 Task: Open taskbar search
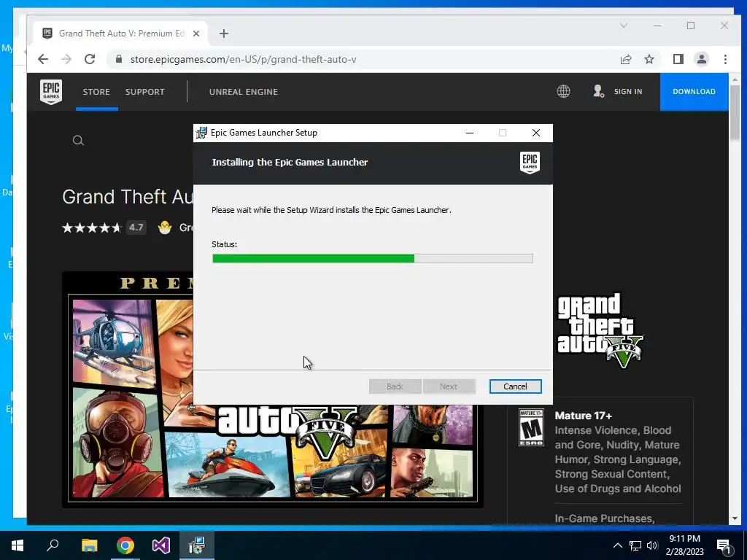(53, 545)
